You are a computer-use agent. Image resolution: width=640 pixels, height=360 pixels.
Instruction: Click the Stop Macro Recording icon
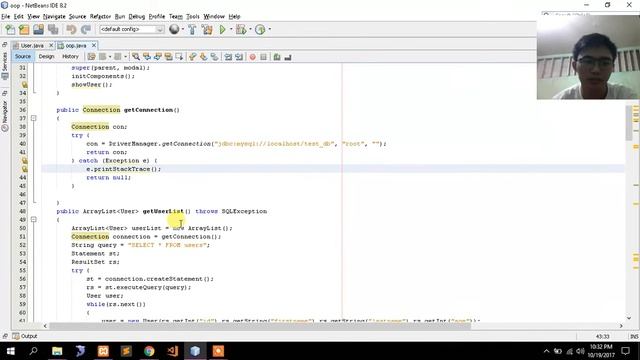pos(263,57)
